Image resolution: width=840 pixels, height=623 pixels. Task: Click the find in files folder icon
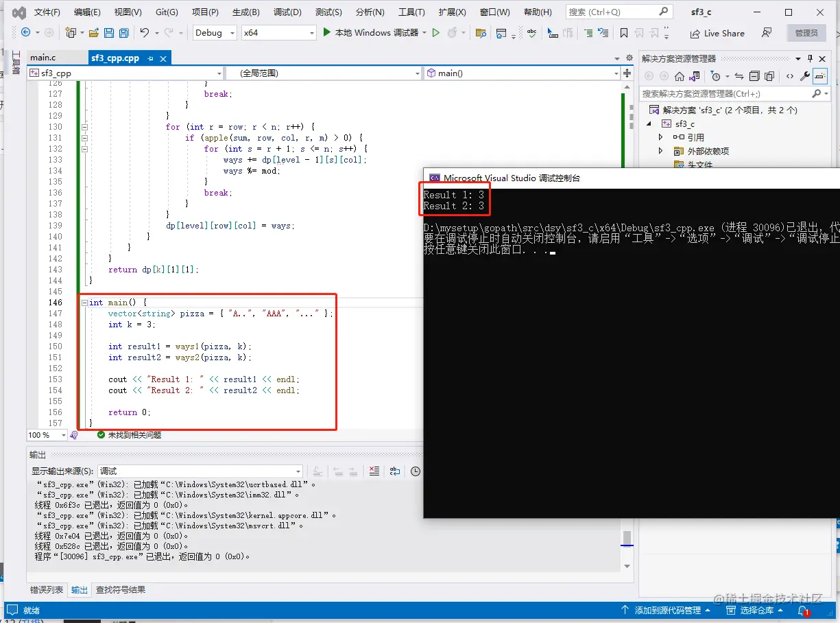pos(481,33)
